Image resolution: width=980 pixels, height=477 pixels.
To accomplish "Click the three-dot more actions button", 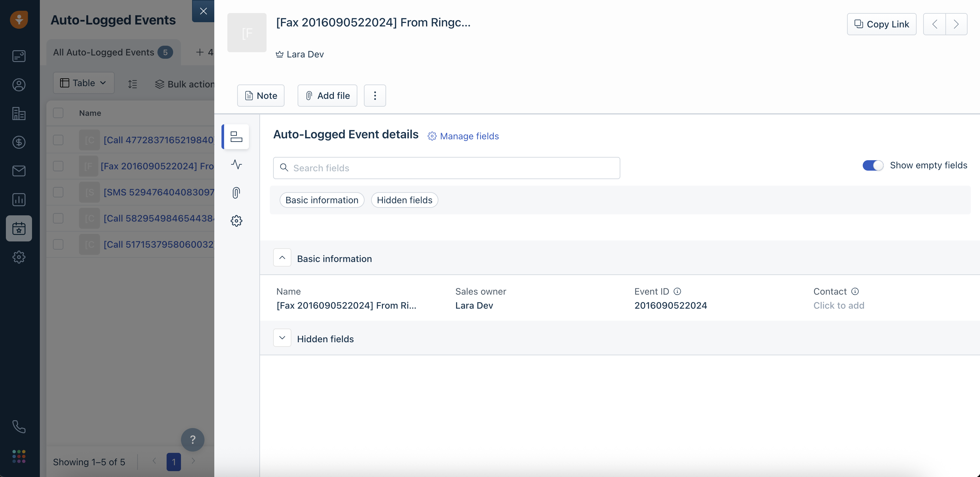I will (375, 95).
